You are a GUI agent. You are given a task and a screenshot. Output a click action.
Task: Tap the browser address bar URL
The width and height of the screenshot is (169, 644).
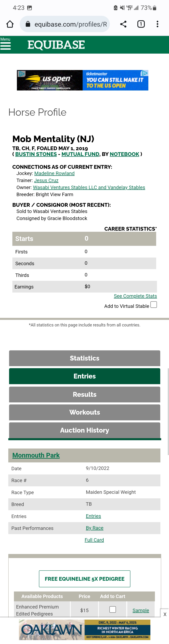[71, 24]
